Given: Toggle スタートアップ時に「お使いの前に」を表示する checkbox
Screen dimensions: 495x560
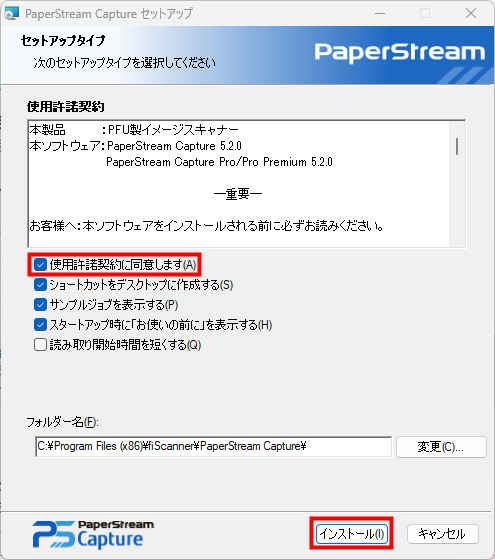Looking at the screenshot, I should 40,325.
